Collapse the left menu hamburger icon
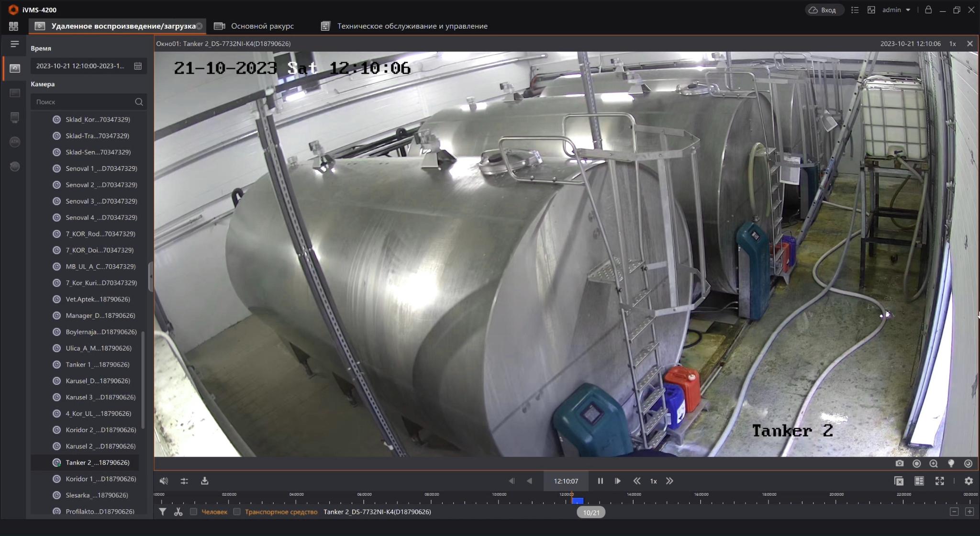 15,44
